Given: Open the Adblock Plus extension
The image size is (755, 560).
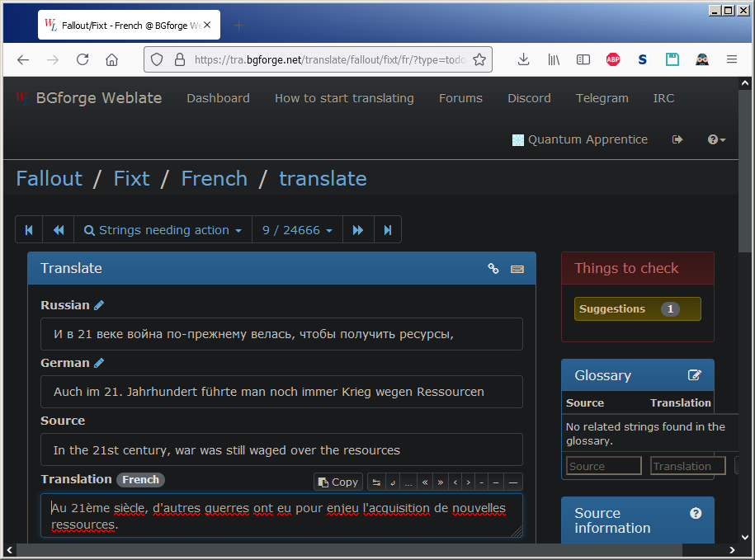Looking at the screenshot, I should click(x=613, y=59).
